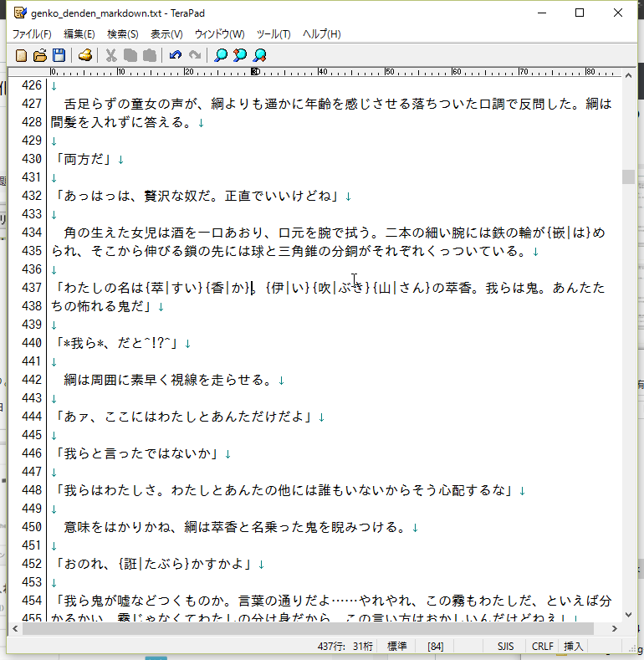Open the ツール(T) menu
The image size is (644, 660).
(273, 34)
